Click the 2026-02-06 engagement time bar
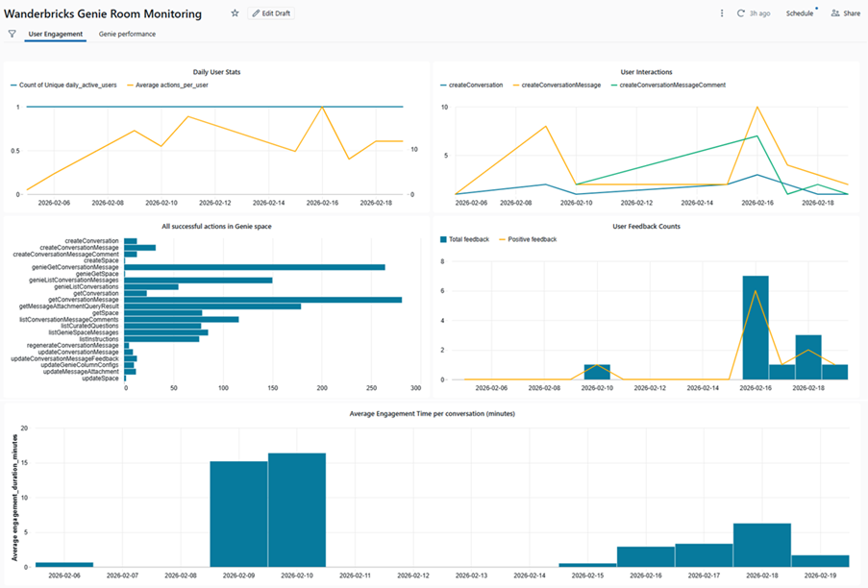Screen dimensions: 868x588 (64, 565)
